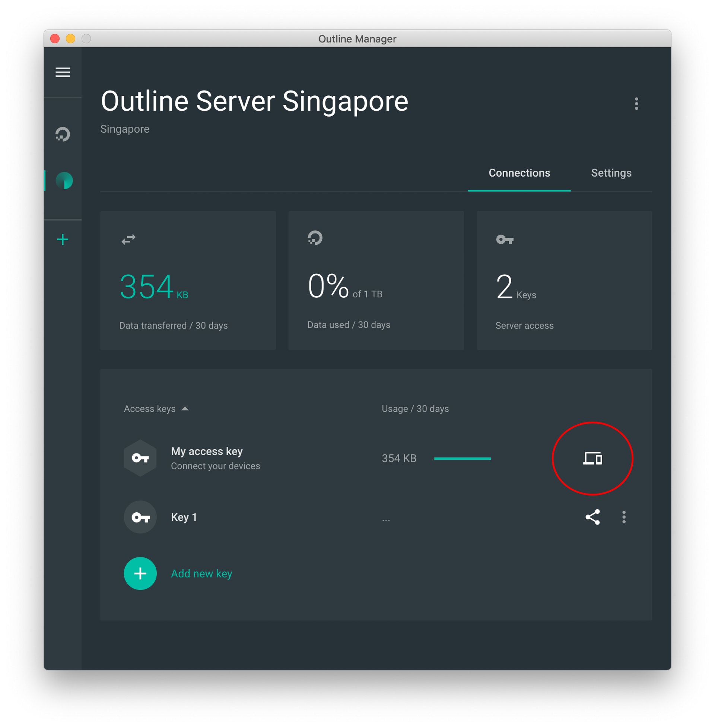Click connect devices icon for My access key
Screen dimensions: 715x728
click(592, 458)
